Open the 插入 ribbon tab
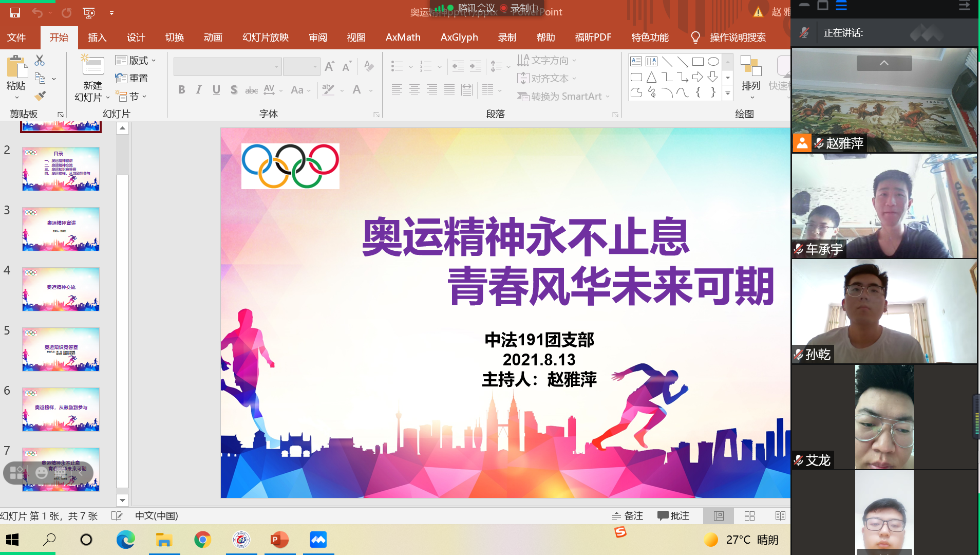The width and height of the screenshot is (980, 555). (97, 38)
